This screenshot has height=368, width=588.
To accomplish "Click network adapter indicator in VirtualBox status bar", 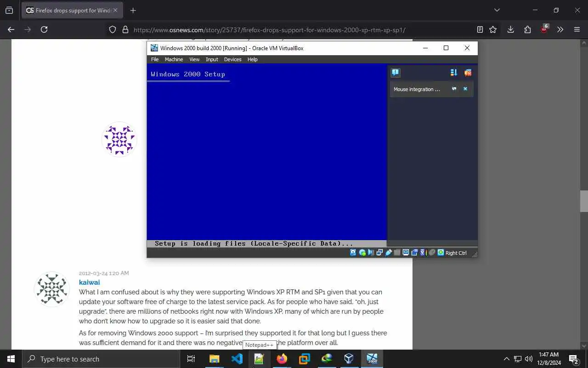I will point(379,253).
